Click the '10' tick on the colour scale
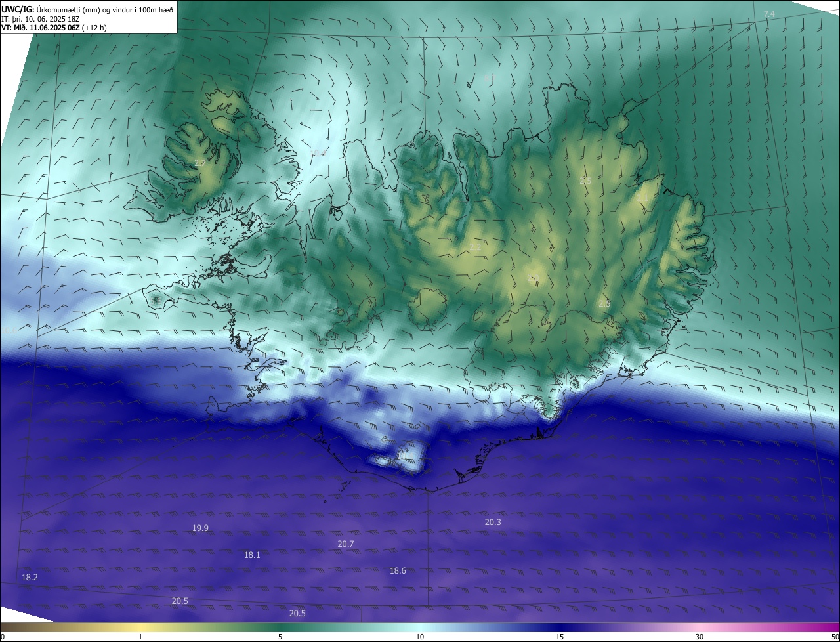 (420, 637)
